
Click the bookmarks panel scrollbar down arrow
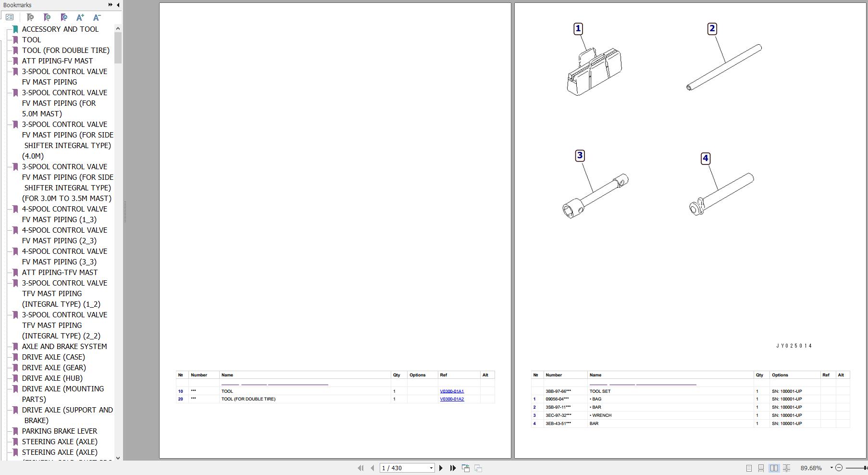pyautogui.click(x=118, y=457)
